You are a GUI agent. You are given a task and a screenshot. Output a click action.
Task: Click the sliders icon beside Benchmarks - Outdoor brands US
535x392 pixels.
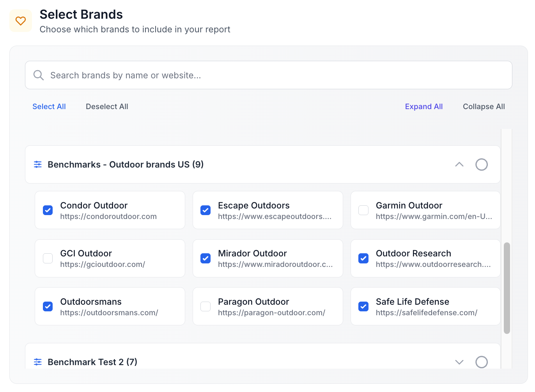(38, 164)
